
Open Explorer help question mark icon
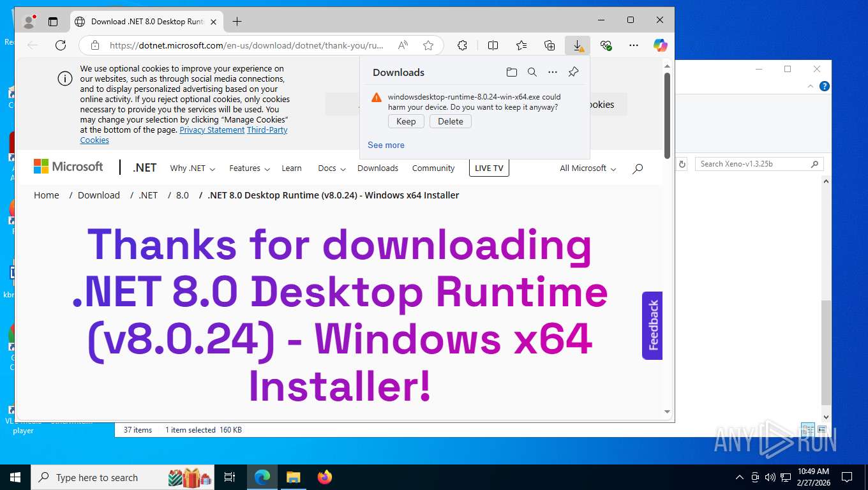point(825,86)
